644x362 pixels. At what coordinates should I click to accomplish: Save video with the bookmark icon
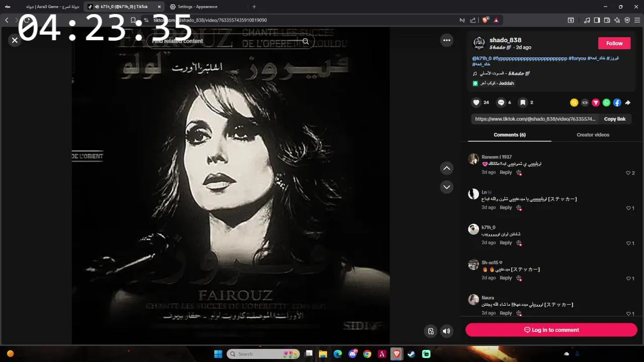[x=523, y=103]
